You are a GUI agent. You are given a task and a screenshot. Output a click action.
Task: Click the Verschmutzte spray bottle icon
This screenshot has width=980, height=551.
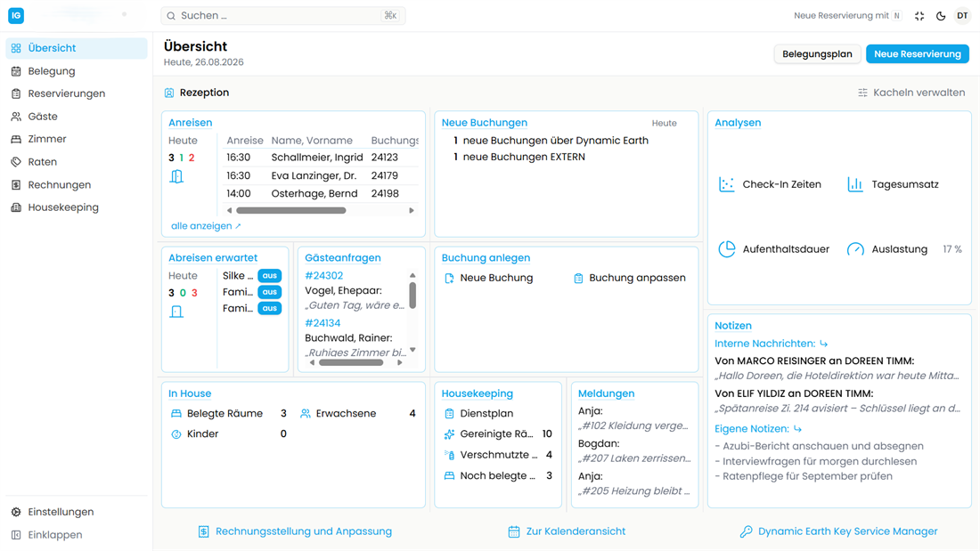click(449, 455)
